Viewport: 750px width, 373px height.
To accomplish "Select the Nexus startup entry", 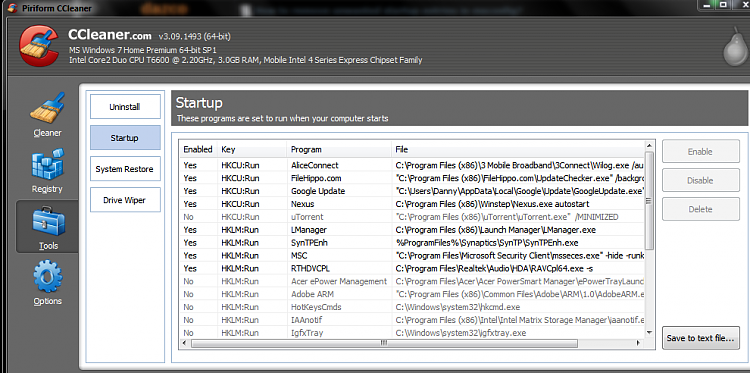I will click(x=412, y=204).
